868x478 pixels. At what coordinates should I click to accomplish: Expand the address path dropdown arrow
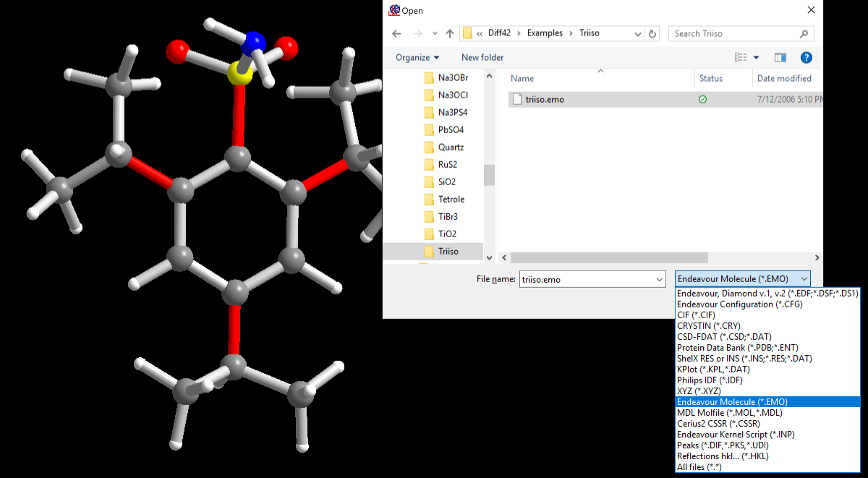coord(637,34)
